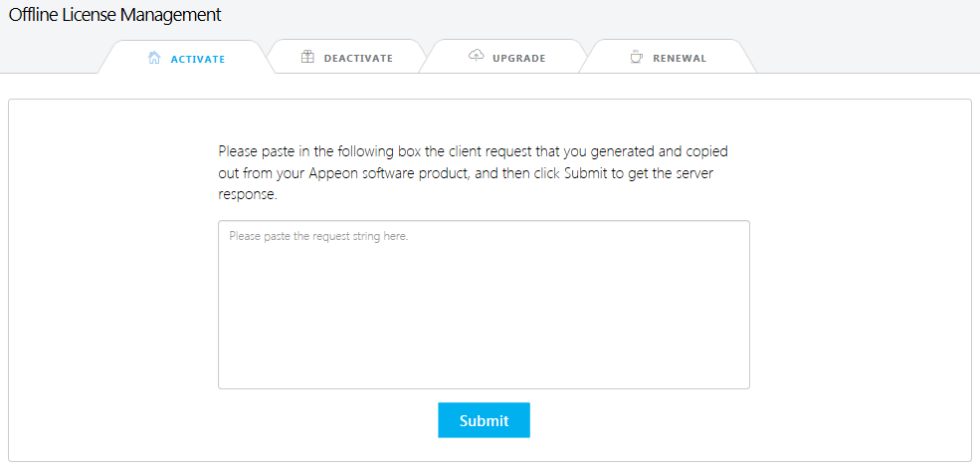Select the UPGRADE tab
Viewport: 980px width, 471px height.
pyautogui.click(x=518, y=59)
